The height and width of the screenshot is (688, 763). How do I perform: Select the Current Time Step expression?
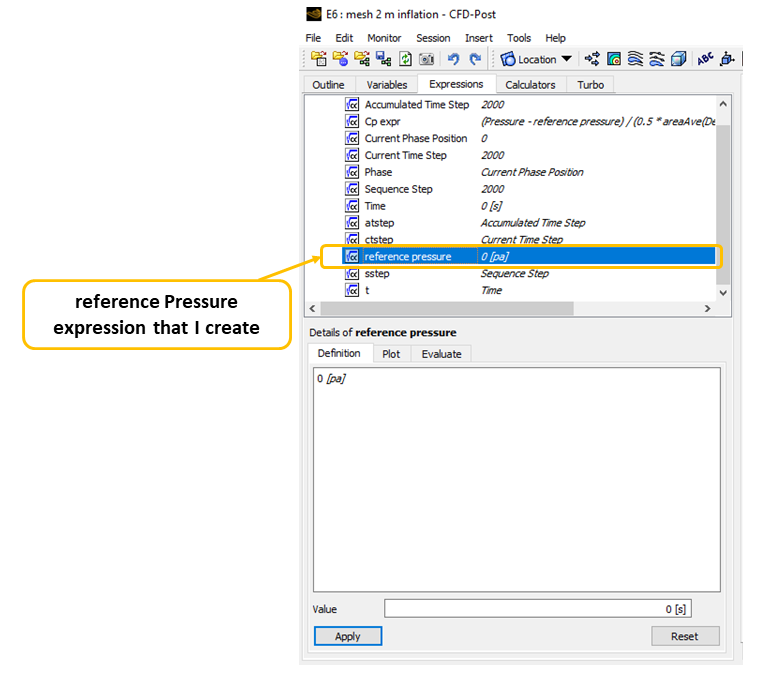[529, 155]
